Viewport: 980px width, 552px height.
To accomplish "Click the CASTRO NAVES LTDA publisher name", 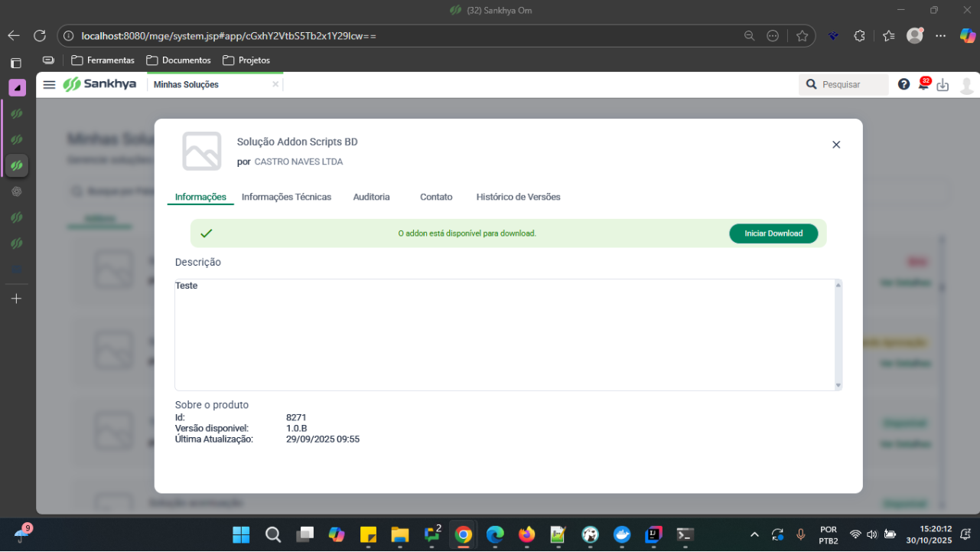I will tap(298, 162).
